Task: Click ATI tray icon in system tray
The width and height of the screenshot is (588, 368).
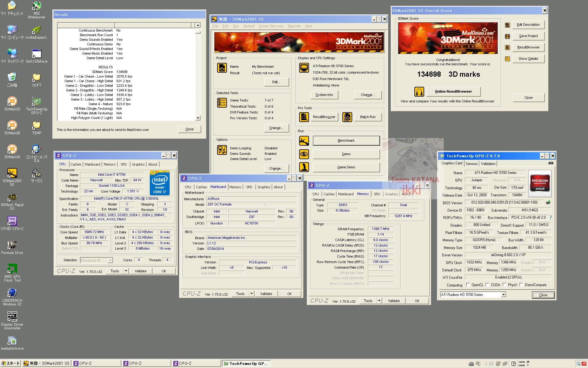Action: click(x=584, y=364)
